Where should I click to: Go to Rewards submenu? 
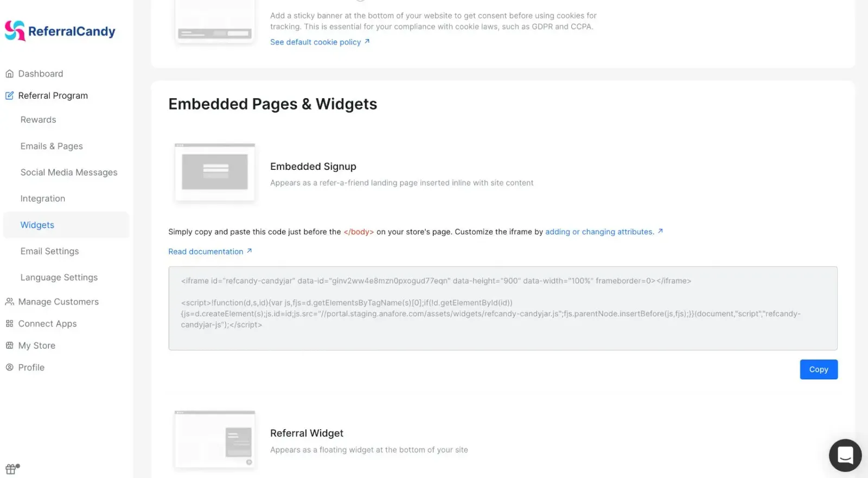[x=38, y=120]
